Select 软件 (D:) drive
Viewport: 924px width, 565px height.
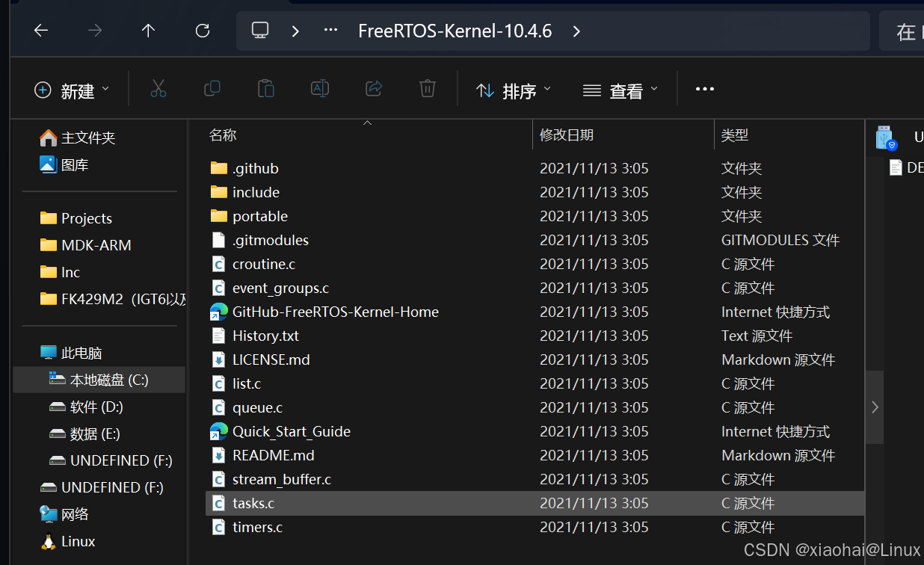86,407
